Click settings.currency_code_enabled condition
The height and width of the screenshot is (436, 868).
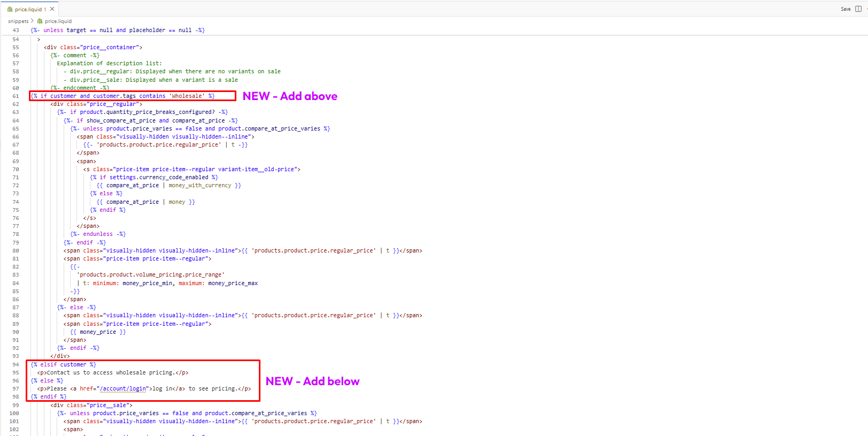point(154,177)
